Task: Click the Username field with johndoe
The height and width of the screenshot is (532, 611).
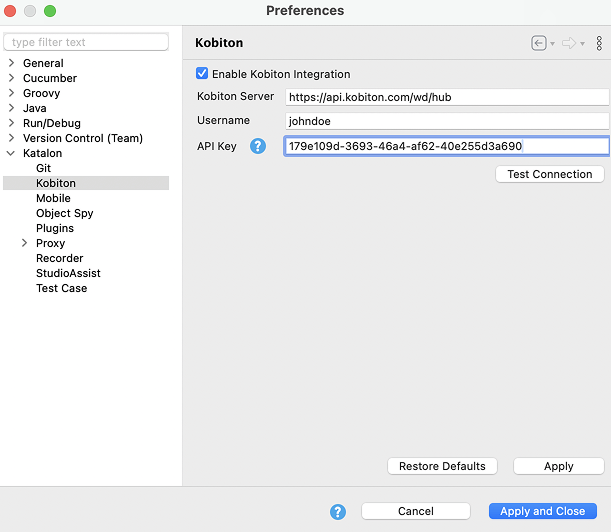Action: [x=447, y=121]
